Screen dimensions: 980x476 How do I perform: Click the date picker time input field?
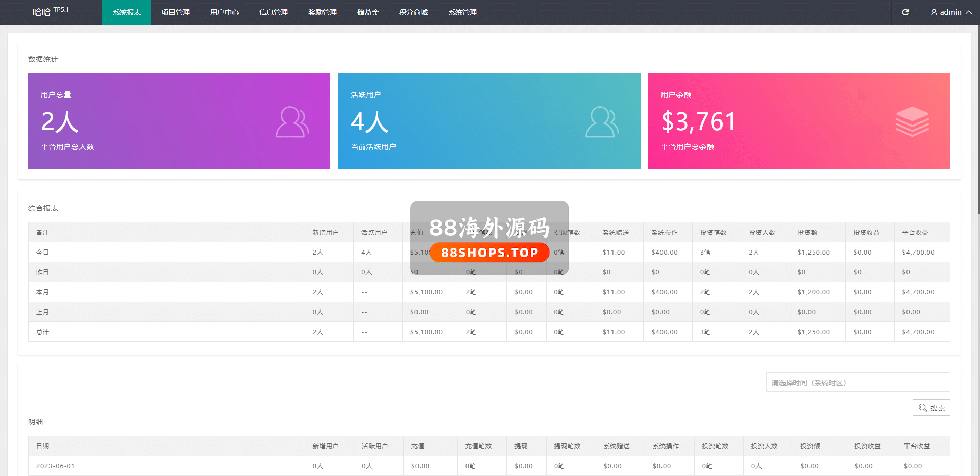point(857,383)
